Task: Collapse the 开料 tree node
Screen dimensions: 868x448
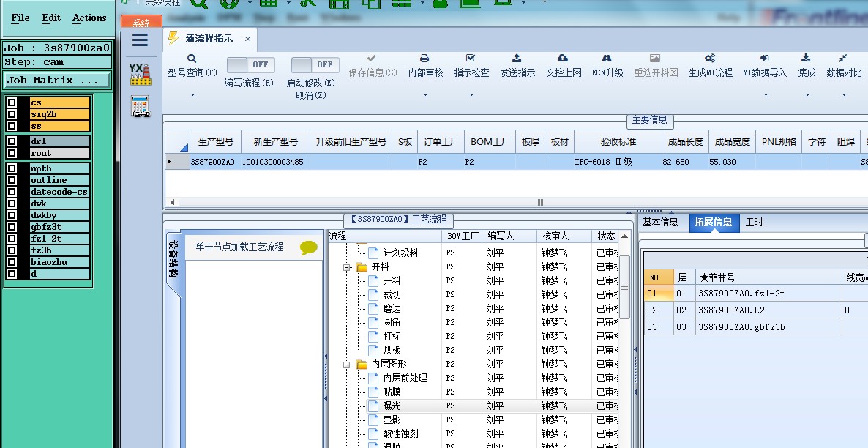Action: [348, 267]
